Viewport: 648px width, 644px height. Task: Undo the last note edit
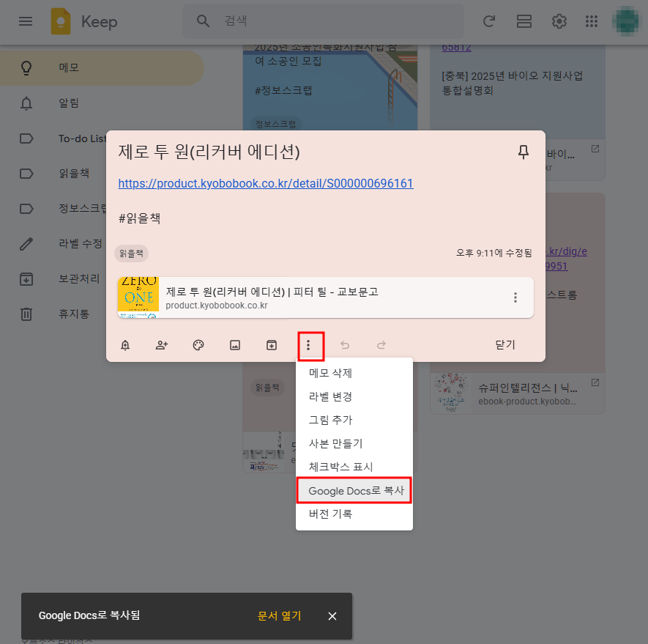(345, 345)
